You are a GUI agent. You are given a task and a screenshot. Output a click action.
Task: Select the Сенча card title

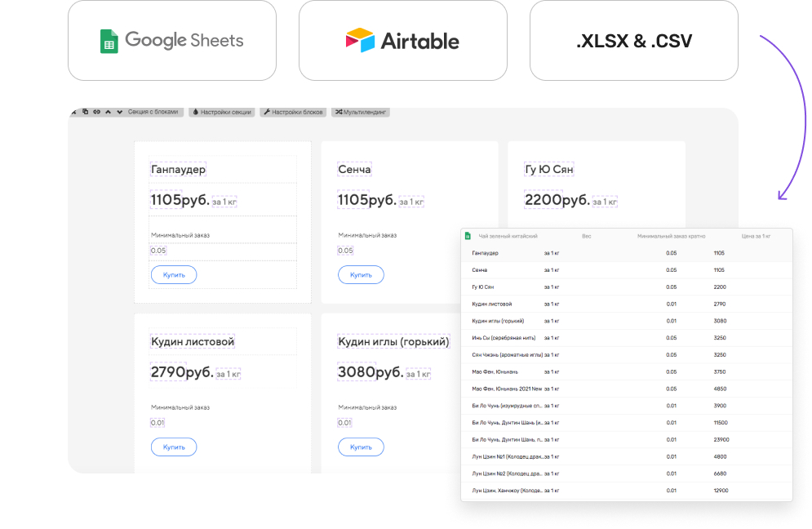[x=354, y=170]
